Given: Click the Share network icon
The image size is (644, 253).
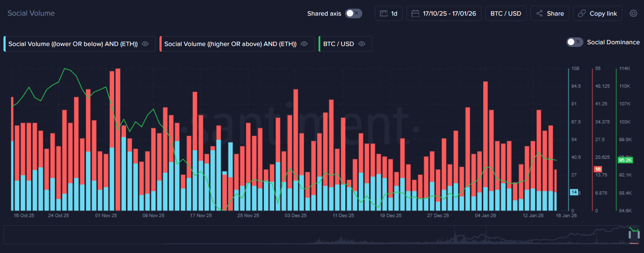Looking at the screenshot, I should pyautogui.click(x=540, y=13).
